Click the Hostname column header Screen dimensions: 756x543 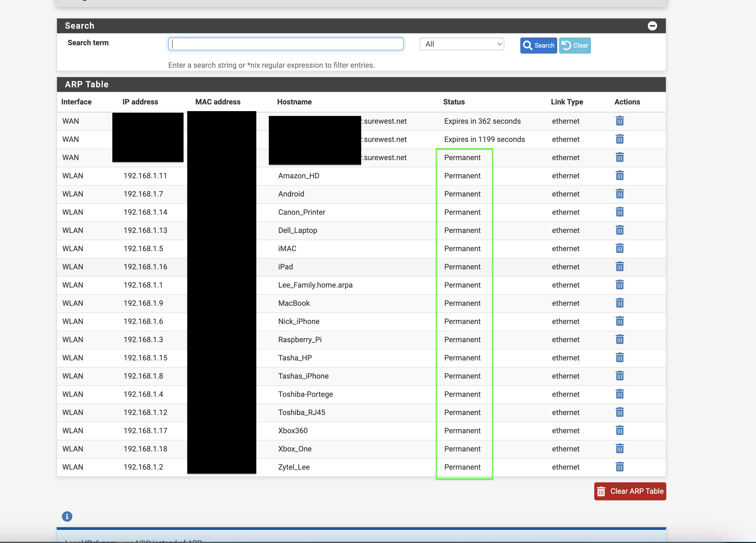tap(294, 102)
